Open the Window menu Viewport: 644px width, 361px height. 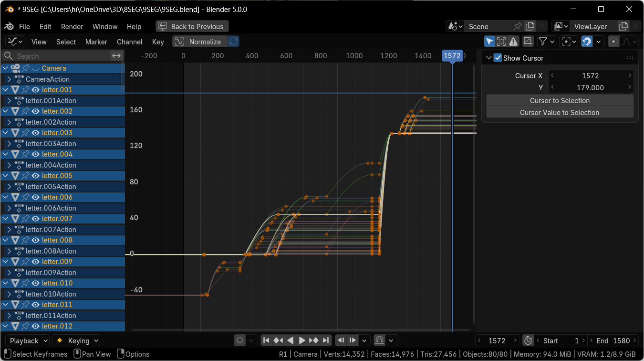[105, 27]
